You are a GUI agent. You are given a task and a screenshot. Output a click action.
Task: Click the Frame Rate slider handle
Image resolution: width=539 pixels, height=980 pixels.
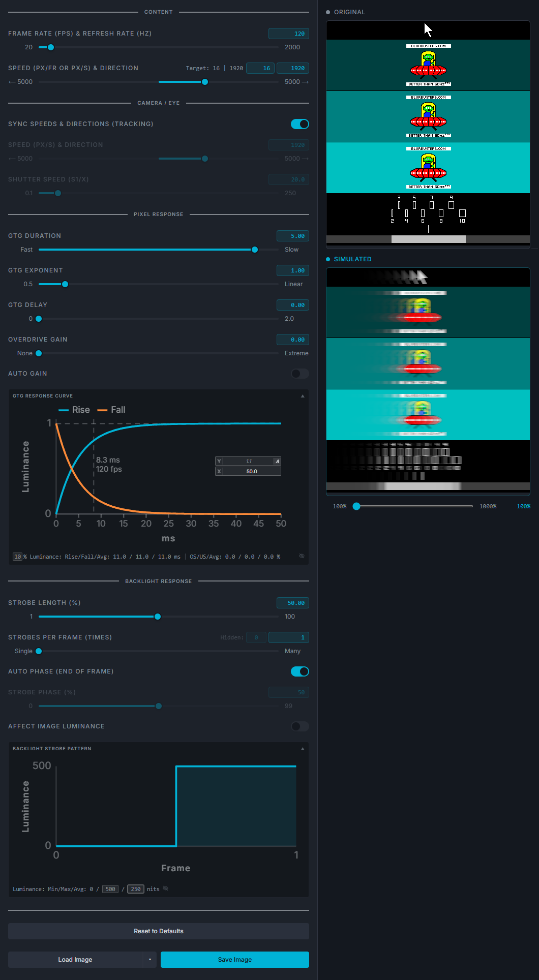(x=51, y=47)
